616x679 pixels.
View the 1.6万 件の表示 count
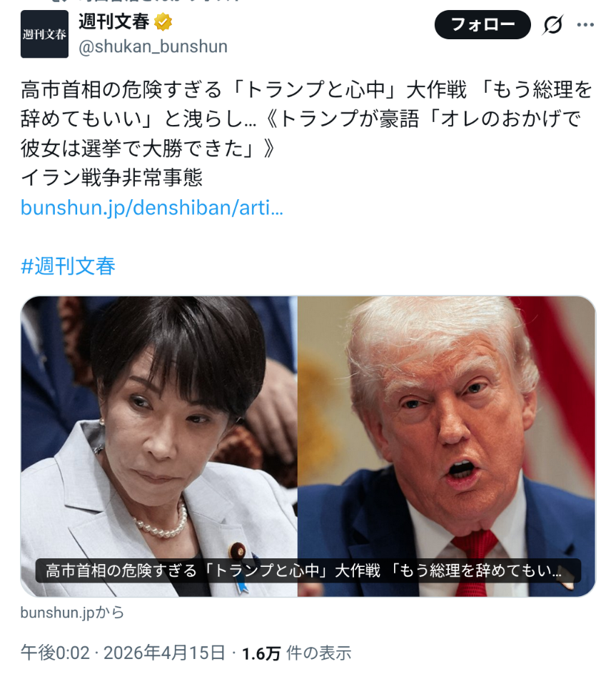(296, 653)
